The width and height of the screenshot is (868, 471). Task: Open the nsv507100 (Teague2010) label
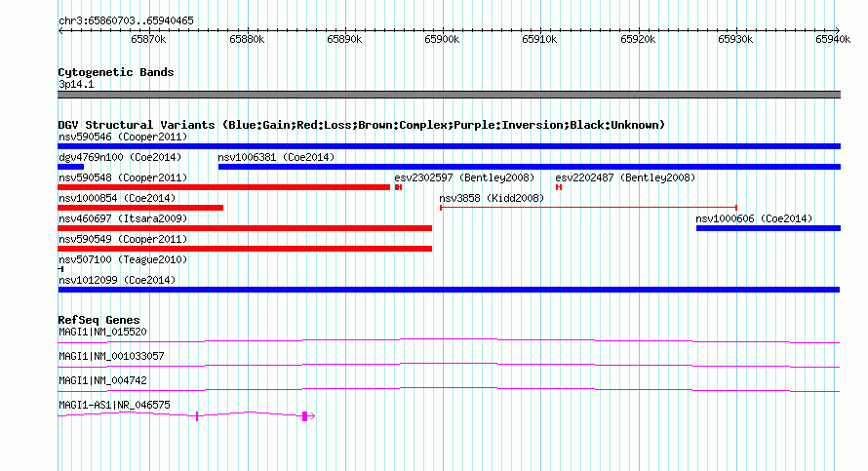click(123, 259)
